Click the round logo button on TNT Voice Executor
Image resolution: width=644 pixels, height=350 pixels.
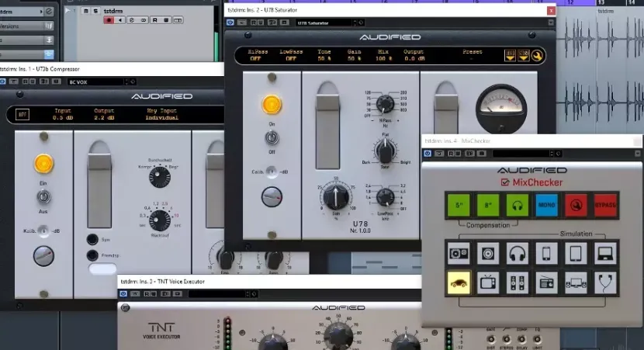pyautogui.click(x=125, y=307)
